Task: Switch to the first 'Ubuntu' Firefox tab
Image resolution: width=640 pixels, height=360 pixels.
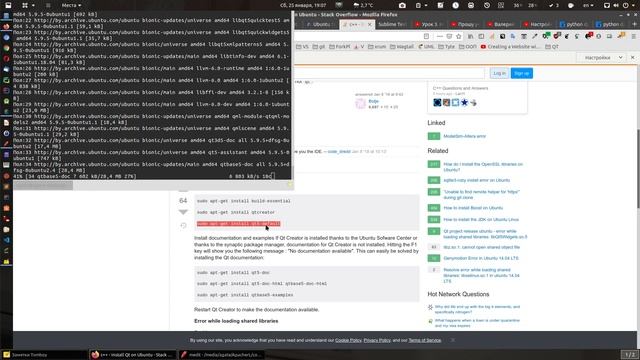Action: (x=320, y=24)
